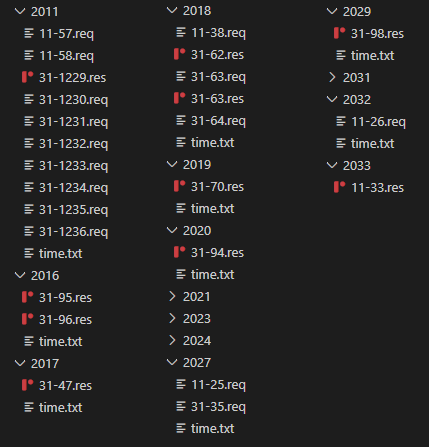Image resolution: width=429 pixels, height=447 pixels.
Task: Collapse the 2011 folder chevron
Action: tap(20, 11)
